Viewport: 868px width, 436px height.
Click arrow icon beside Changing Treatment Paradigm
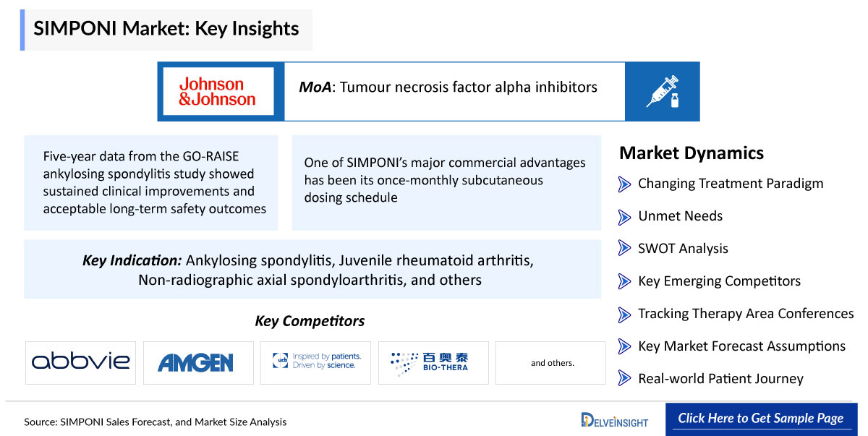click(x=624, y=184)
